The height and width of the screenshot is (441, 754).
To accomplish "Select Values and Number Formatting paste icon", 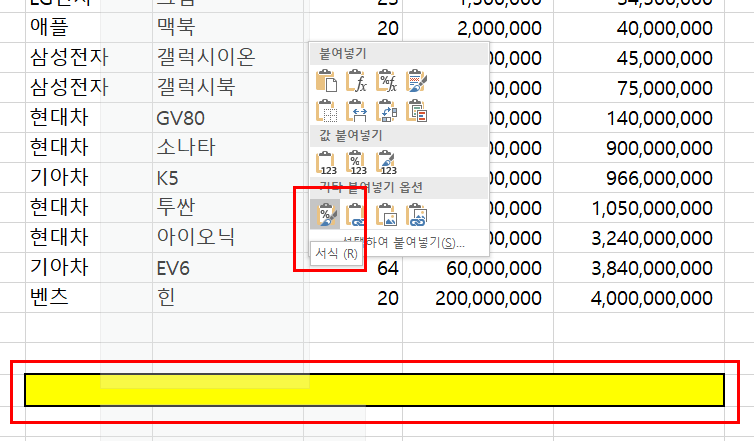I will point(356,163).
